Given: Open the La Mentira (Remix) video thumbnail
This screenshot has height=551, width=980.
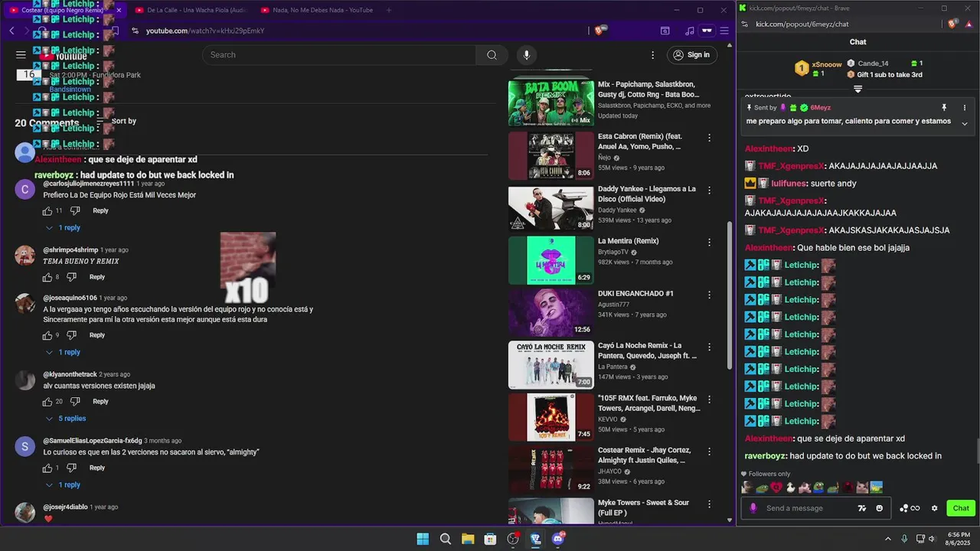Looking at the screenshot, I should tap(551, 259).
